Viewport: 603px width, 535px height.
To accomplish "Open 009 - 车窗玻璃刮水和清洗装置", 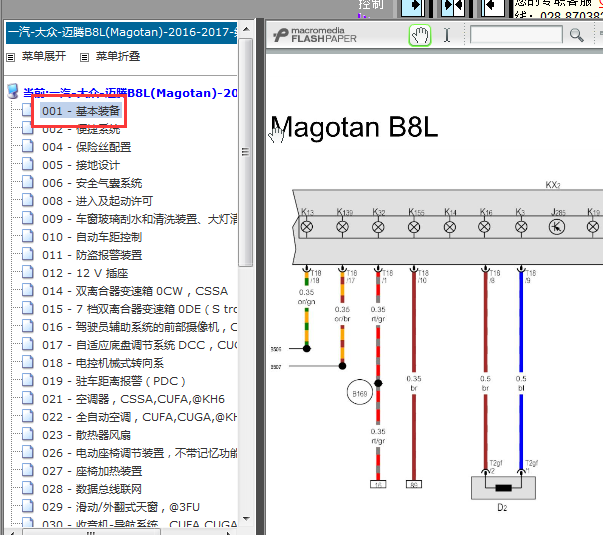I will click(139, 219).
